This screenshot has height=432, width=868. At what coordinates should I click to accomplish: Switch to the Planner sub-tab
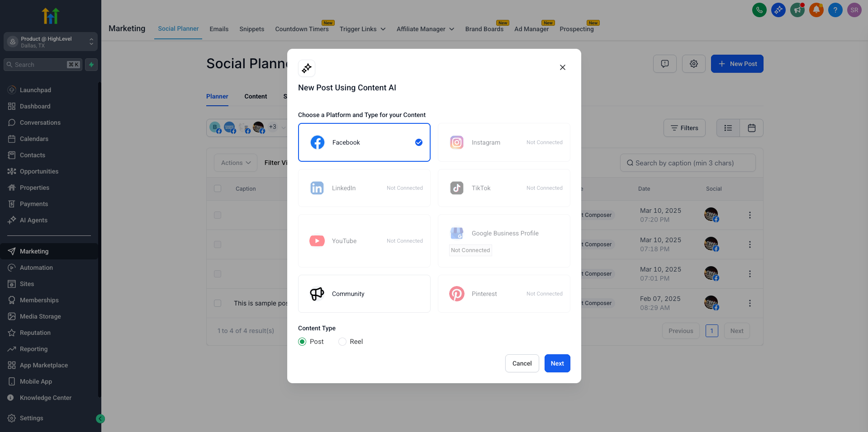217,96
